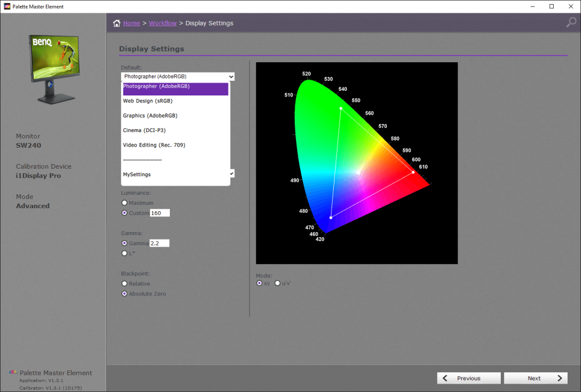
Task: Click the custom luminance value field 160
Action: [x=160, y=213]
